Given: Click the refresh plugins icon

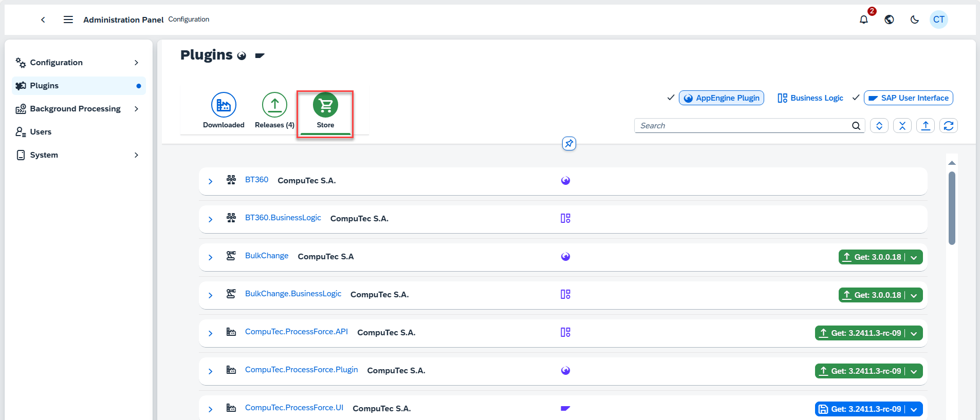Looking at the screenshot, I should tap(948, 126).
